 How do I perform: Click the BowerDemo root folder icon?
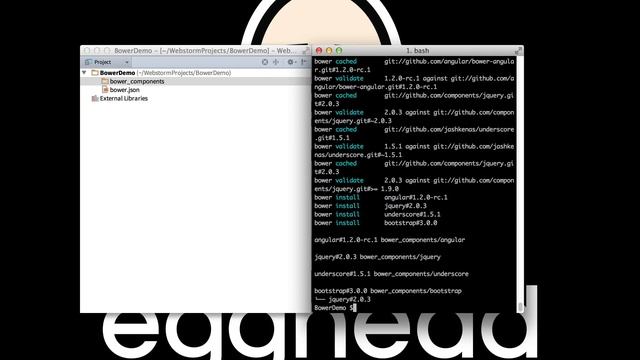coord(95,73)
